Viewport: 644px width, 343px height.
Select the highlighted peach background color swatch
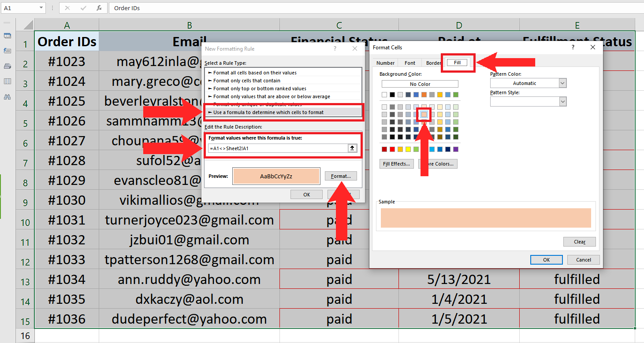click(x=423, y=114)
